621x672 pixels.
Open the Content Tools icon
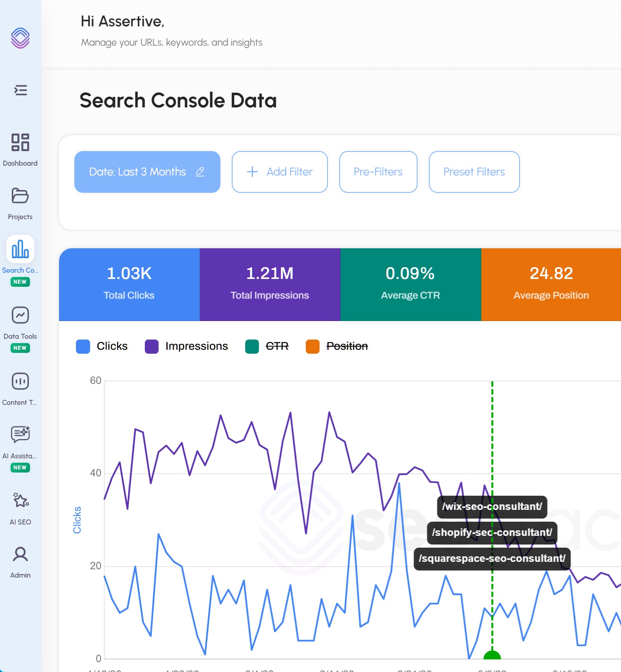[20, 381]
